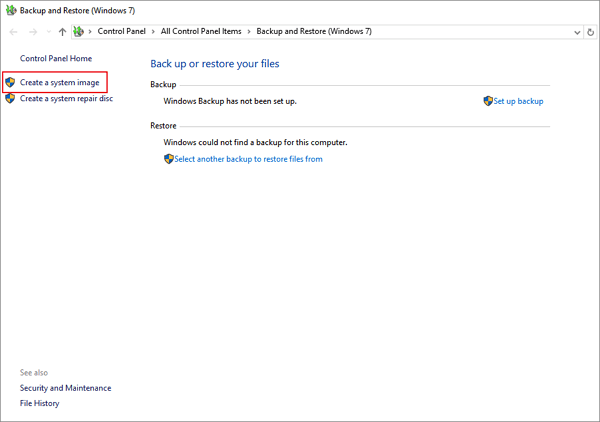The width and height of the screenshot is (600, 422).
Task: Click the window title bar app icon
Action: coord(11,10)
